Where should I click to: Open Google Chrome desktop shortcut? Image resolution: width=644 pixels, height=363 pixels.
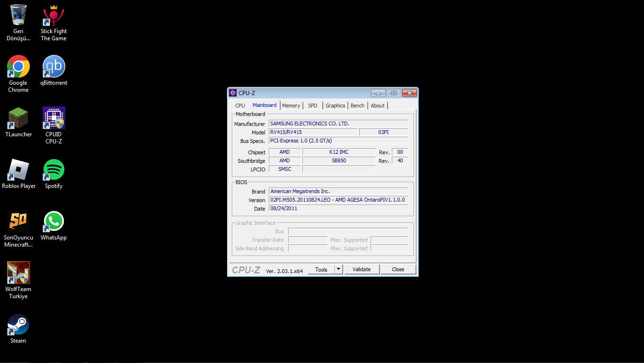tap(18, 74)
